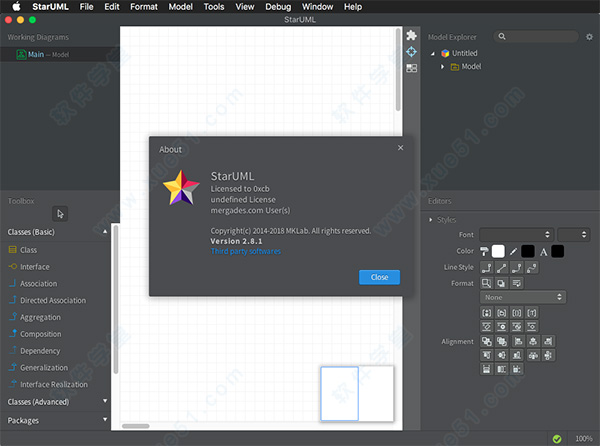Click Close button in About dialog
600x446 pixels.
click(x=379, y=277)
